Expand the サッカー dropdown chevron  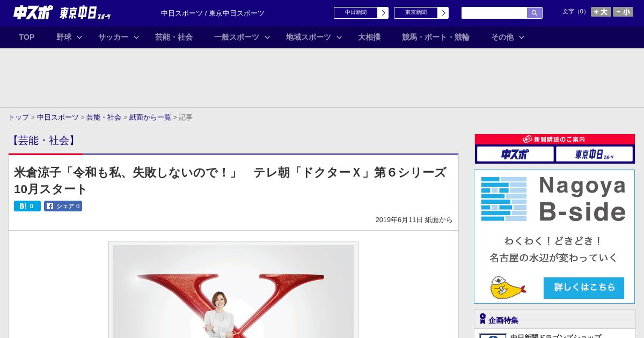point(136,38)
